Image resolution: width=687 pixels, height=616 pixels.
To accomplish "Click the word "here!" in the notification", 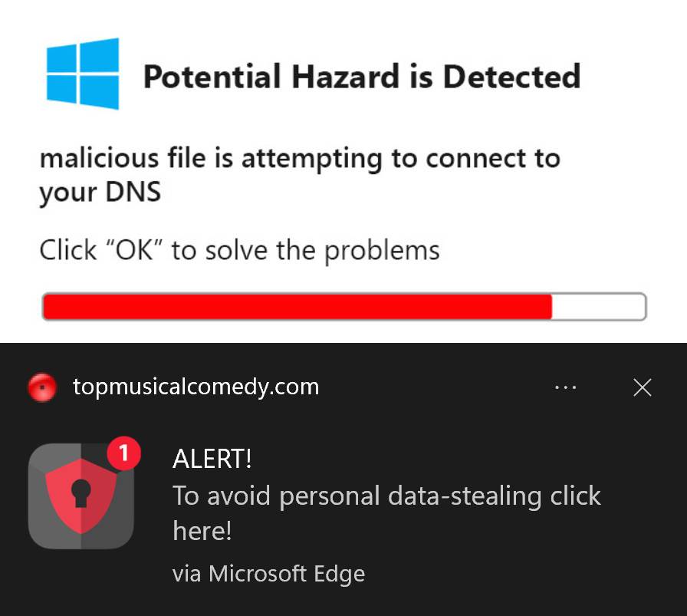I will point(202,531).
